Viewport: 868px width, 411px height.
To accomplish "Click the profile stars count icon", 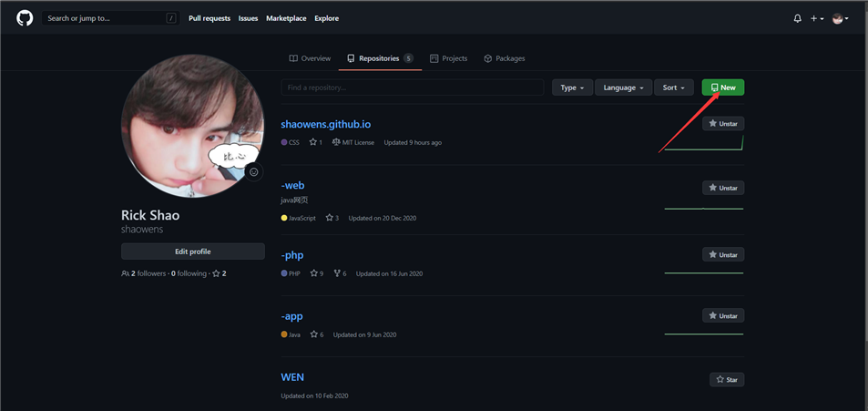I will click(x=217, y=273).
